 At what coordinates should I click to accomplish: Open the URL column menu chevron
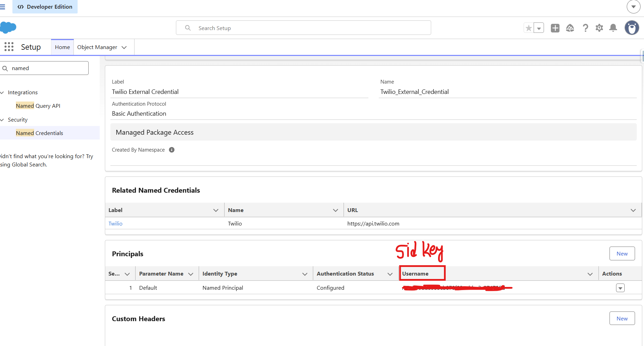click(x=633, y=210)
